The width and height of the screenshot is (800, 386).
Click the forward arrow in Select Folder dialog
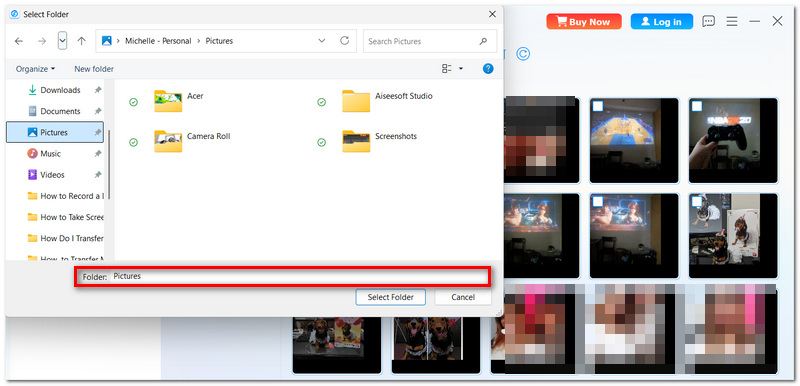tap(42, 41)
